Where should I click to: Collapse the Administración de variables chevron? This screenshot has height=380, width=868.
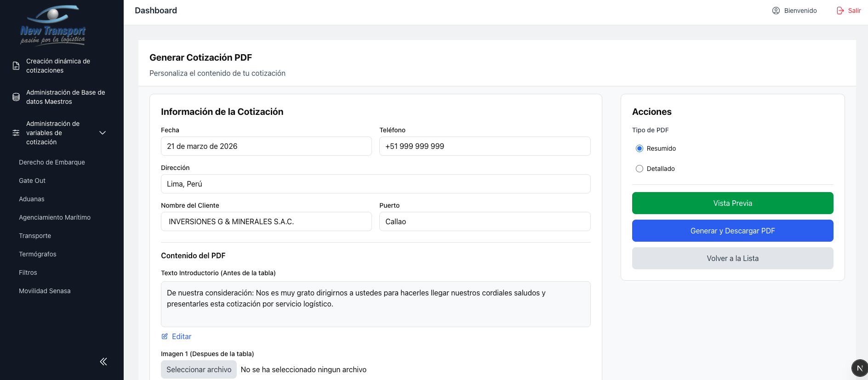pyautogui.click(x=103, y=133)
